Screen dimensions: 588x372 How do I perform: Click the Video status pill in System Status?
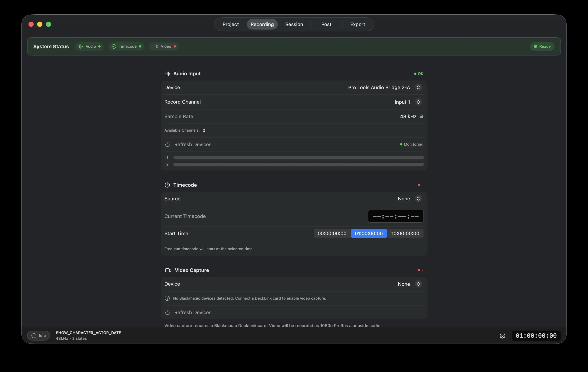coord(164,46)
